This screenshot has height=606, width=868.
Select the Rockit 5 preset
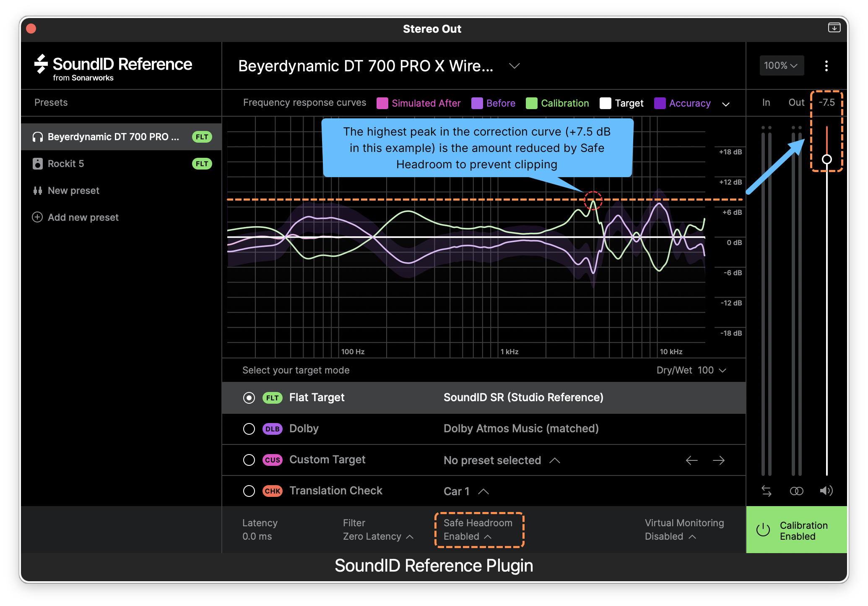(66, 164)
